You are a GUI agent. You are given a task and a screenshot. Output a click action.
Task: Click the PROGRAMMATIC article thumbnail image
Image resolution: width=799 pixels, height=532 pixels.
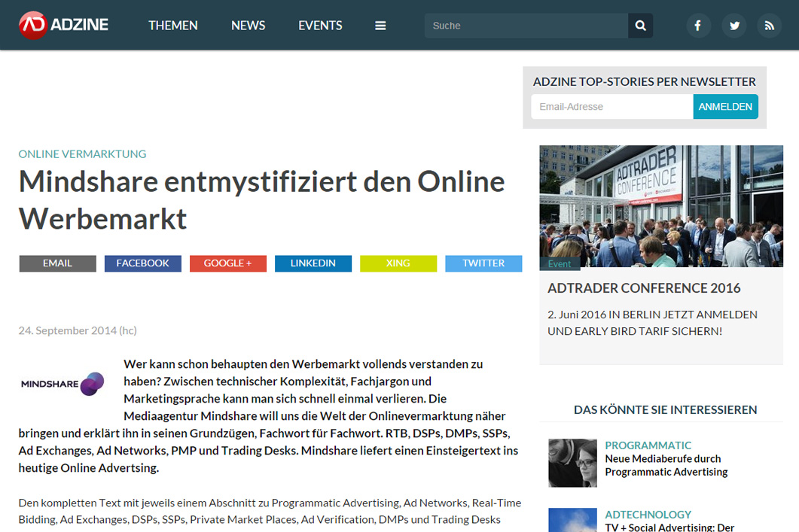click(x=572, y=462)
